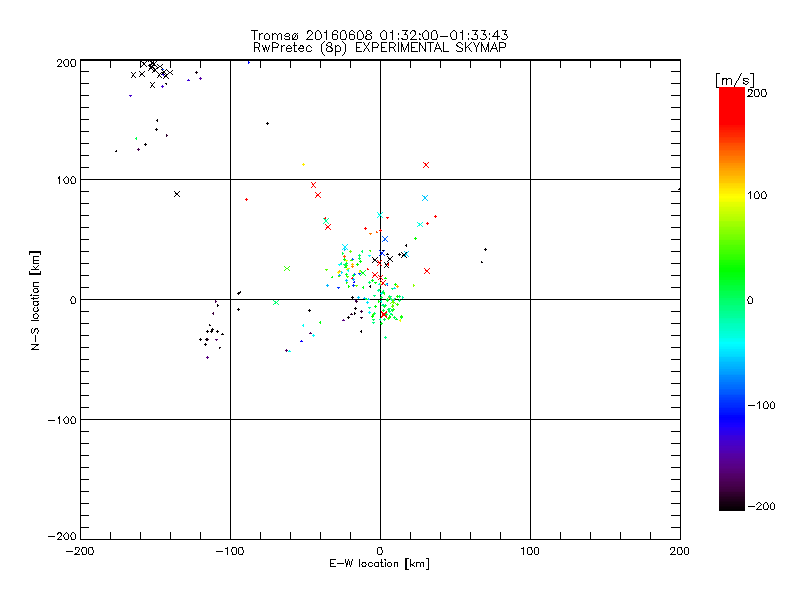Click the '[m/s]' colorbar unit label
Viewport: 800px width, 600px height.
(x=735, y=80)
